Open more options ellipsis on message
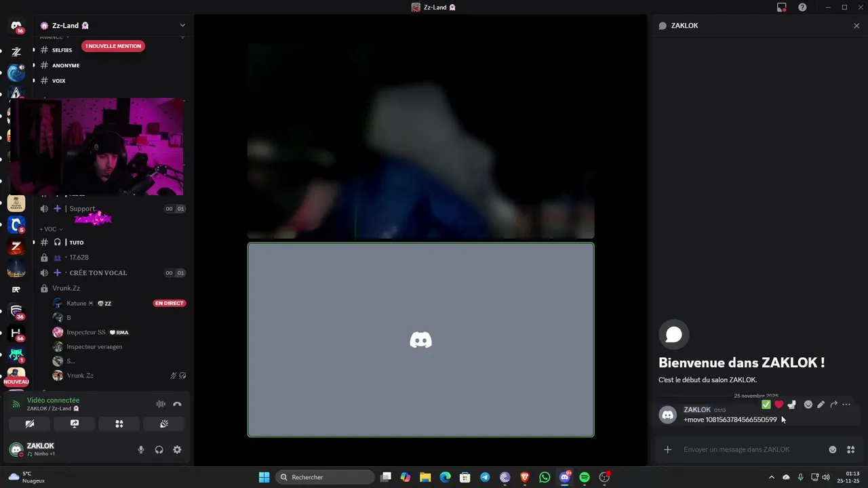868x488 pixels. click(846, 405)
